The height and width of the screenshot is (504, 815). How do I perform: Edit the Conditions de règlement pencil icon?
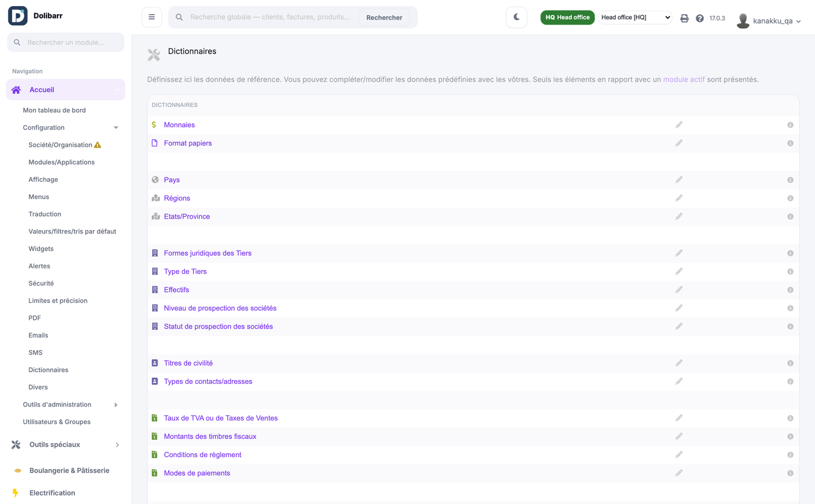[x=679, y=454]
